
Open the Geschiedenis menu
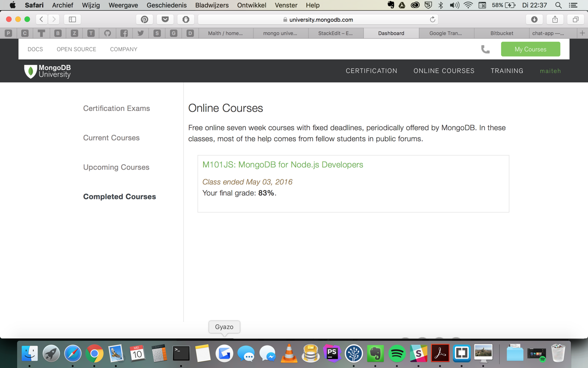pyautogui.click(x=166, y=5)
